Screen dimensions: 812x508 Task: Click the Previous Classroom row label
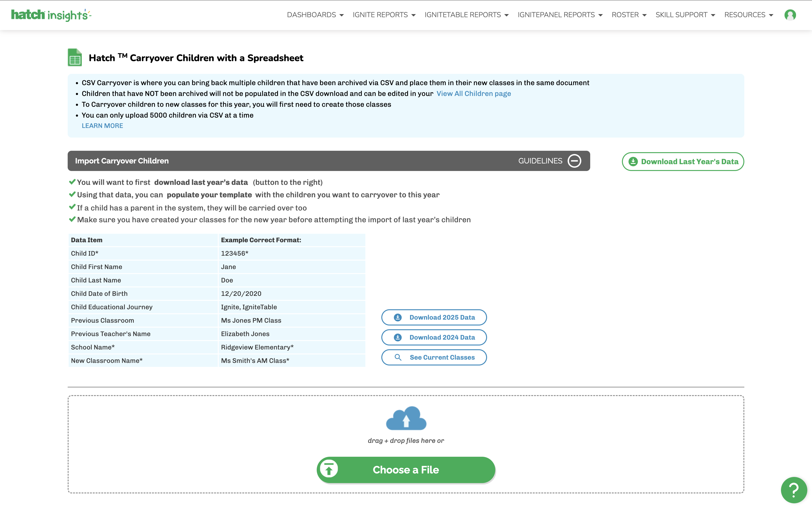point(143,321)
